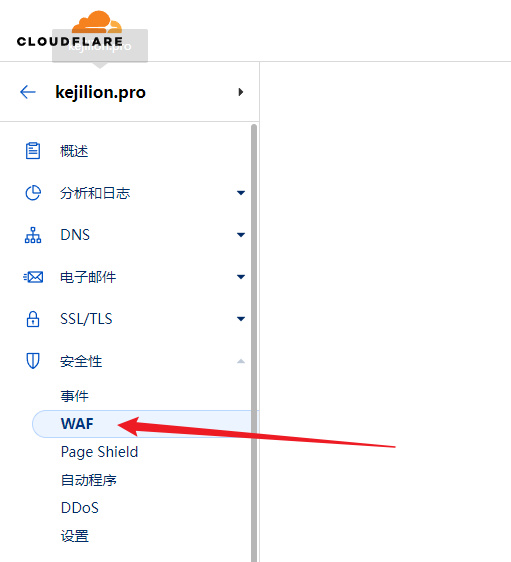The image size is (511, 562).
Task: Expand the DNS section arrow
Action: (241, 235)
